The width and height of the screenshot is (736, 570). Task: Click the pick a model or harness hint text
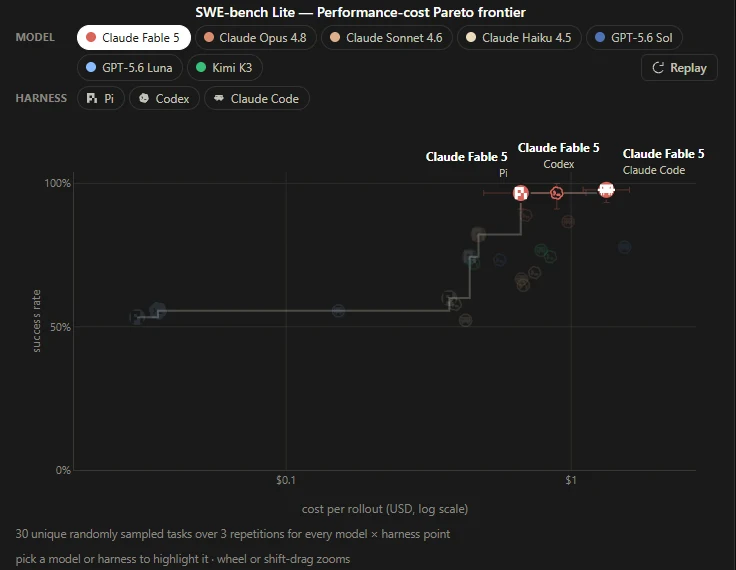[183, 559]
